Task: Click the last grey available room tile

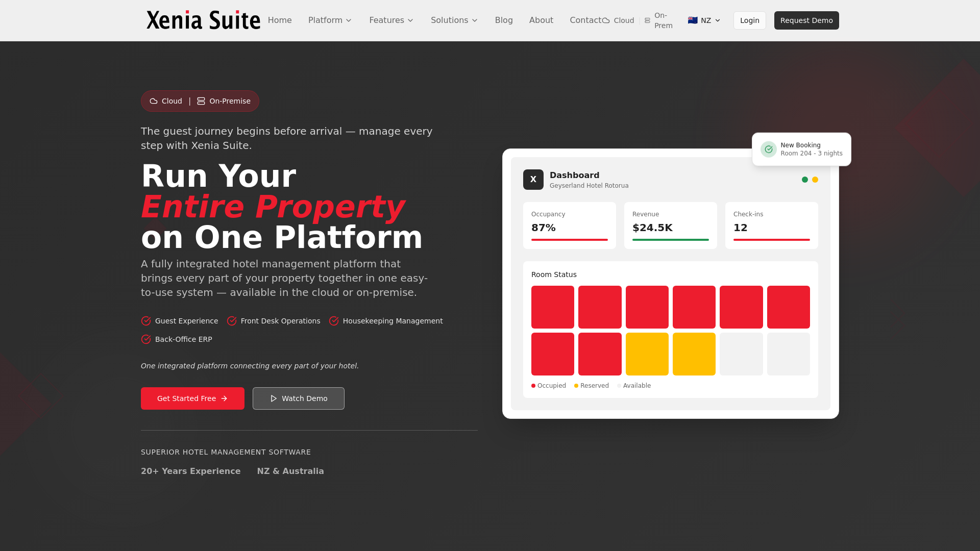Action: 789,354
